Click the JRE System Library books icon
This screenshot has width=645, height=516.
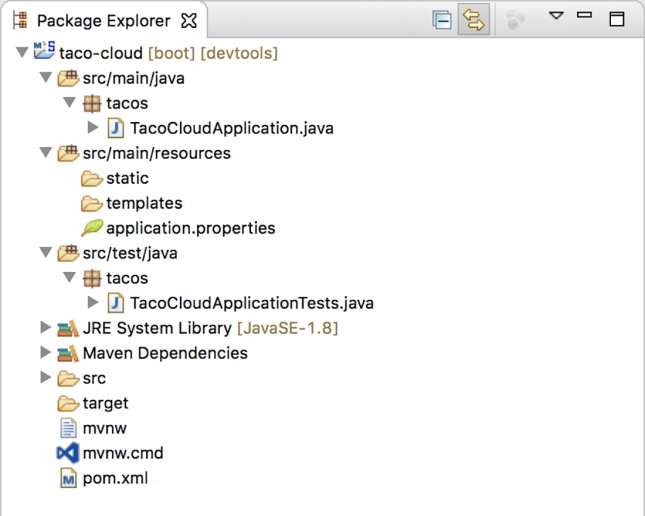[x=68, y=328]
